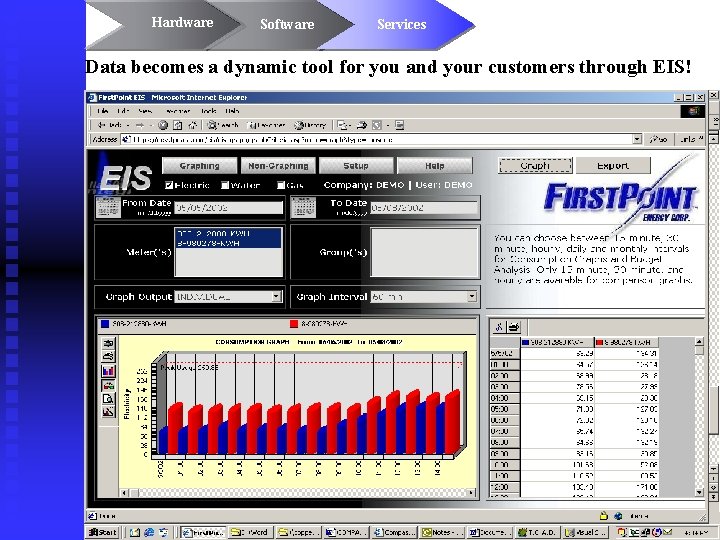The width and height of the screenshot is (720, 540).
Task: Open the browser File menu
Action: pos(103,111)
